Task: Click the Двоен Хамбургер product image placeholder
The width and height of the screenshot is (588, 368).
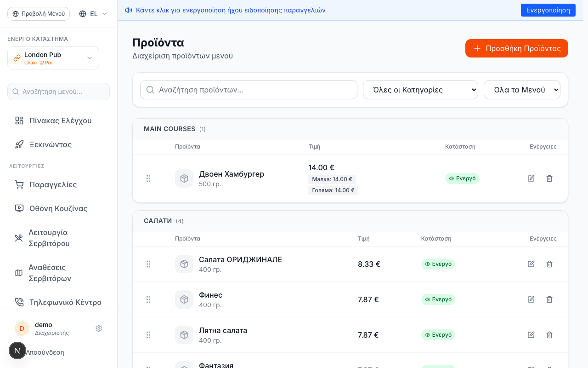Action: (x=184, y=178)
